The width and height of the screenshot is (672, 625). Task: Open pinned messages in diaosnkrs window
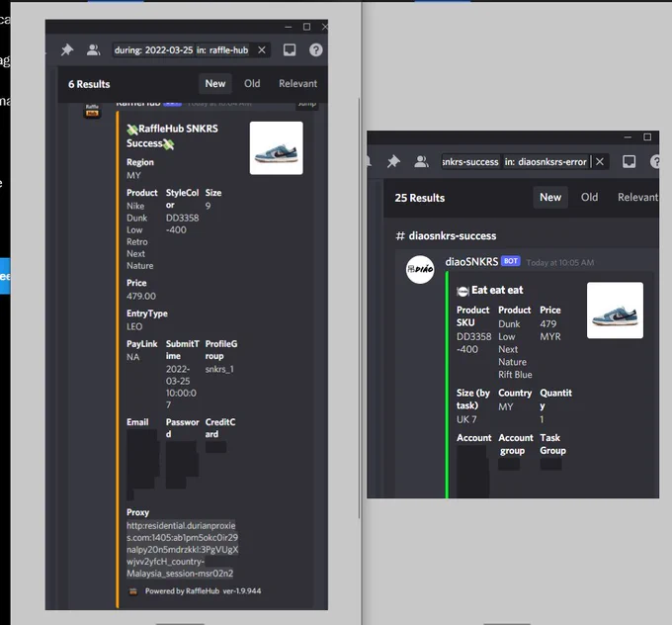[x=393, y=162]
